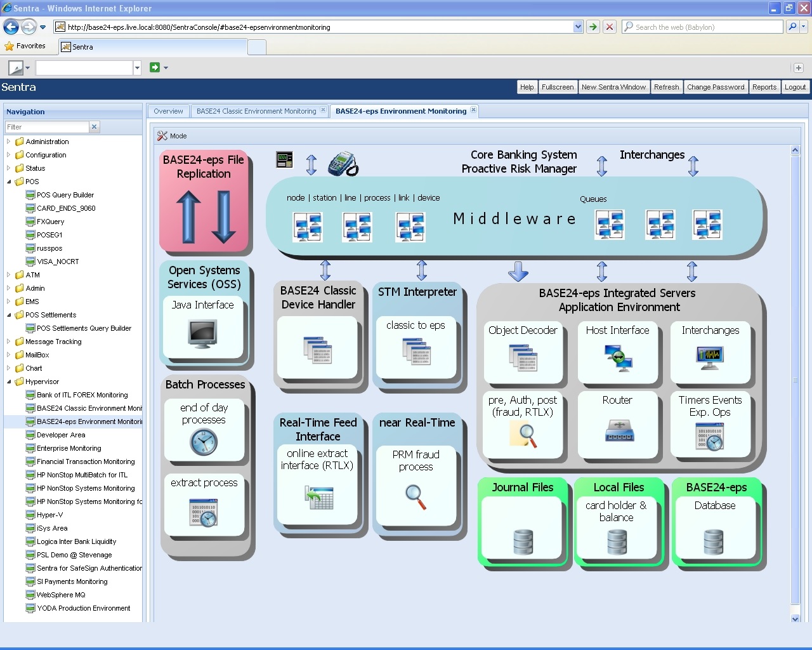Open card holder & balance database icon
The width and height of the screenshot is (812, 650).
617,542
